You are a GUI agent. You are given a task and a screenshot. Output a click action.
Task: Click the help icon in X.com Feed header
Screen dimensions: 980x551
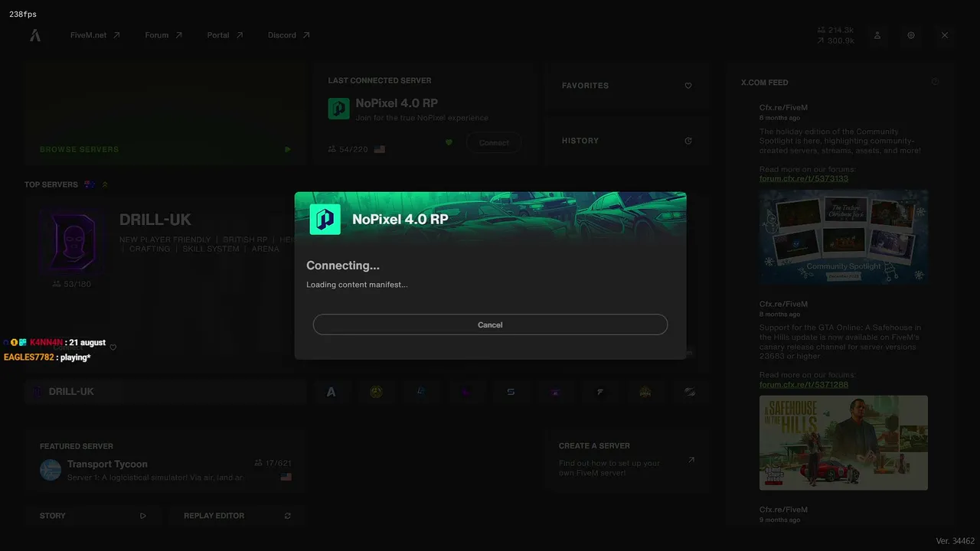point(935,82)
